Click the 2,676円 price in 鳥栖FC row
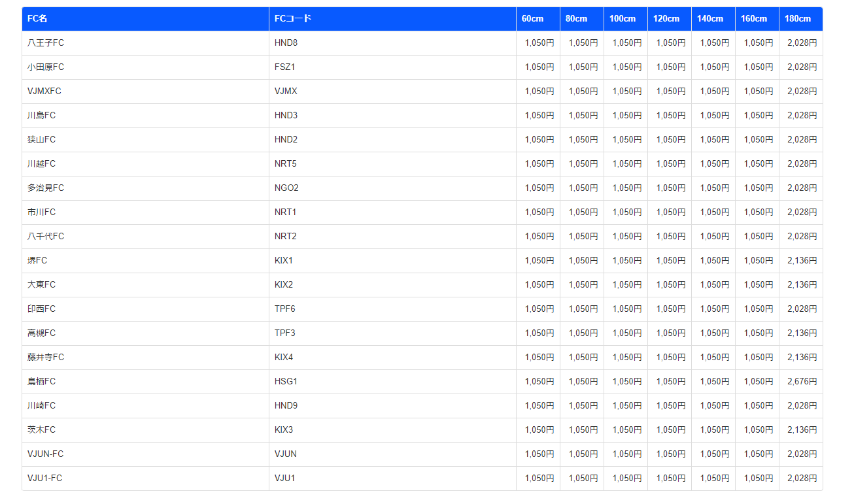The width and height of the screenshot is (854, 504). [802, 382]
